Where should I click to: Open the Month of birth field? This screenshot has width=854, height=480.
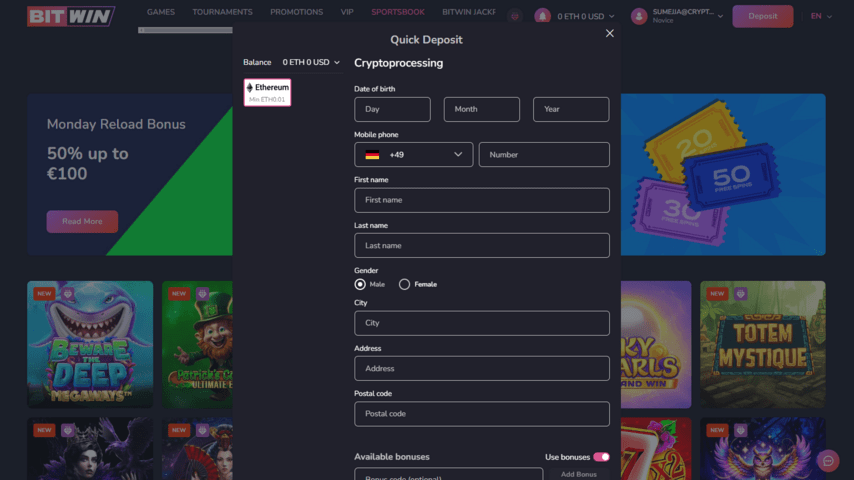(481, 110)
